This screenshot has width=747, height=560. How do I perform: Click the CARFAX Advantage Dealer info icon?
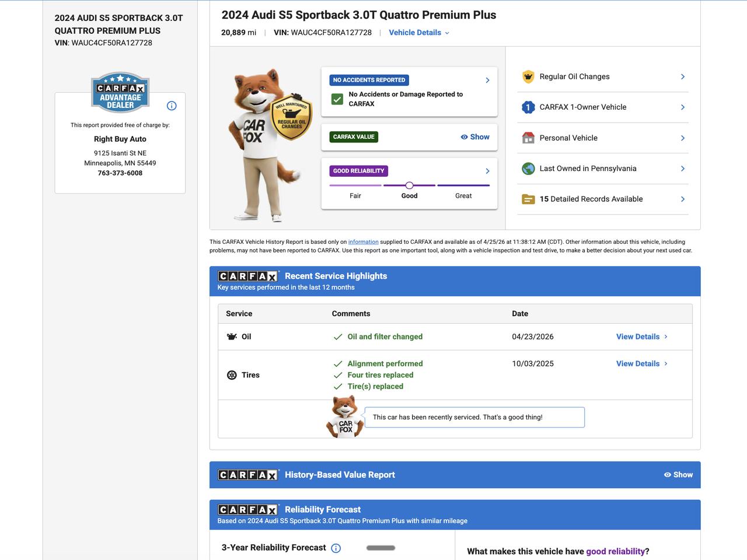pyautogui.click(x=172, y=106)
